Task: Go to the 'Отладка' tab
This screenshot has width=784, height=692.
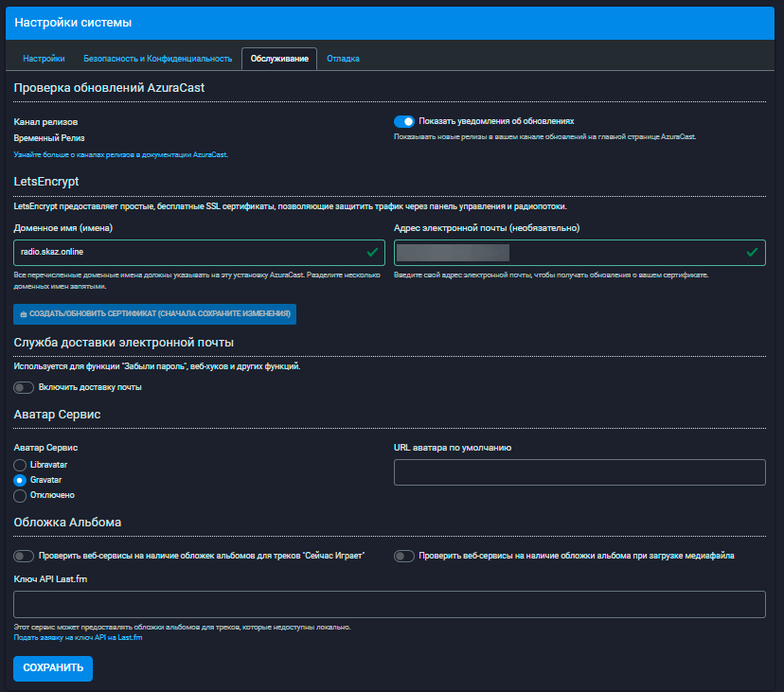Action: pos(343,59)
